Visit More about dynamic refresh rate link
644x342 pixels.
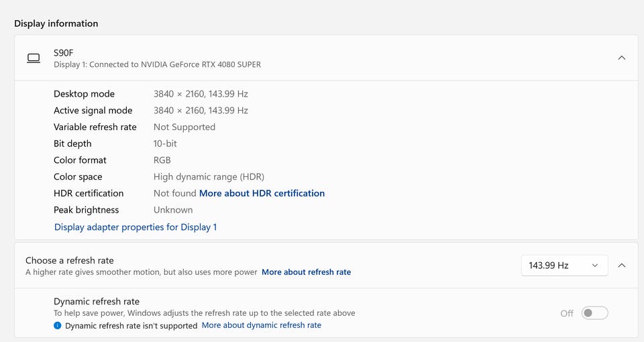[x=261, y=325]
